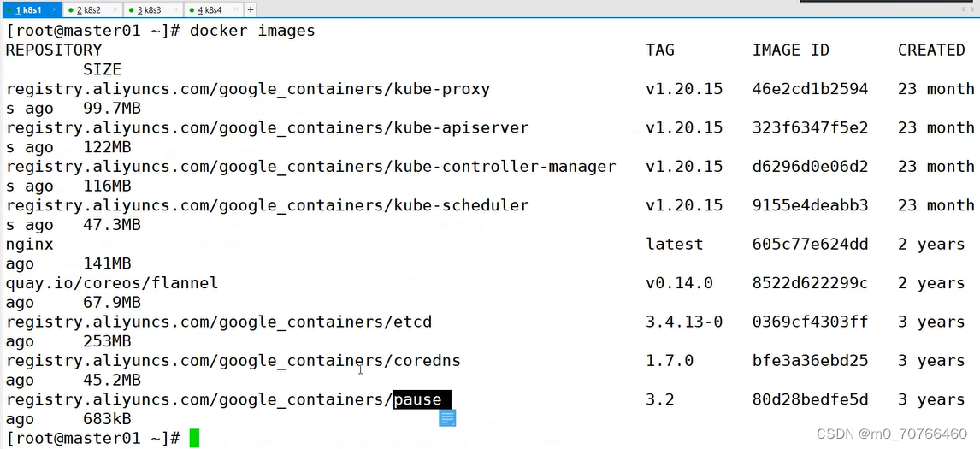Image resolution: width=980 pixels, height=449 pixels.
Task: Click the quay.io/coreos/flannel repository text
Action: click(112, 283)
